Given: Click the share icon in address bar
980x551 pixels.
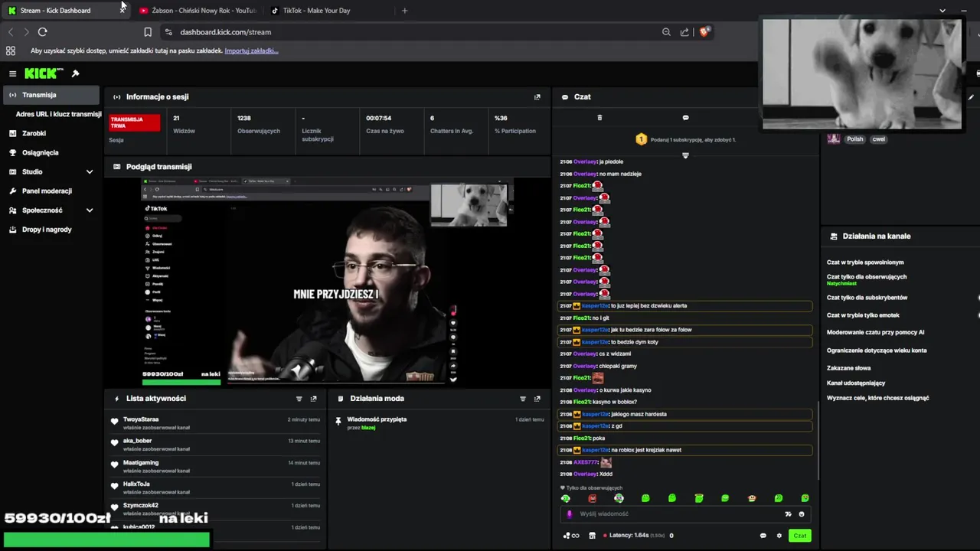Looking at the screenshot, I should pyautogui.click(x=684, y=32).
